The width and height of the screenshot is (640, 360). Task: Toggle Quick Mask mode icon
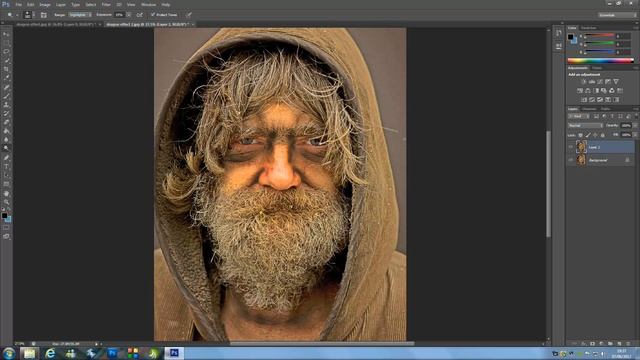6,228
